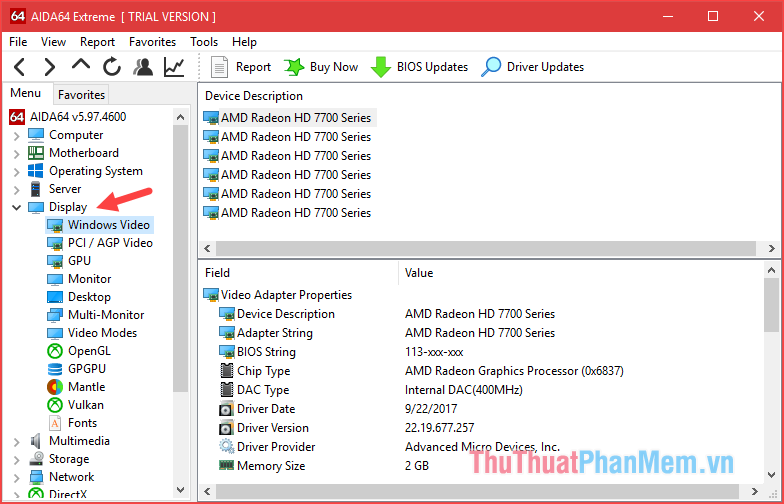Click the magnifier Driver Updates icon

491,67
